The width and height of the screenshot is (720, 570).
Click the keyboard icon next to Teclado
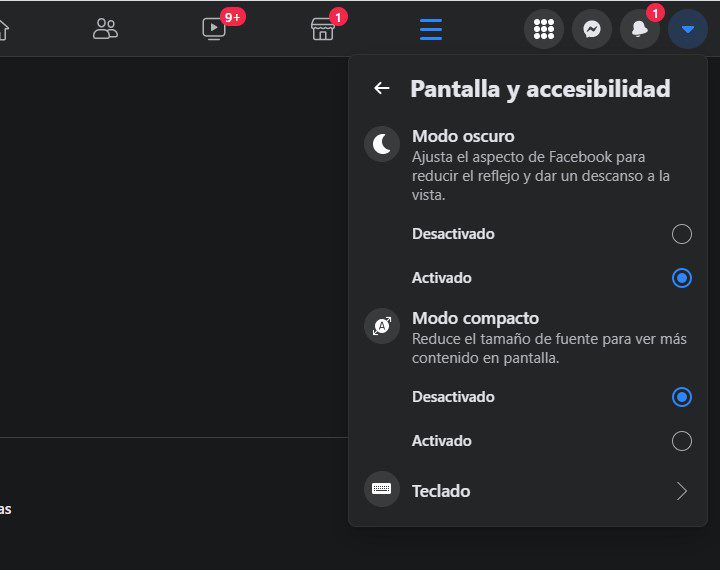click(382, 490)
